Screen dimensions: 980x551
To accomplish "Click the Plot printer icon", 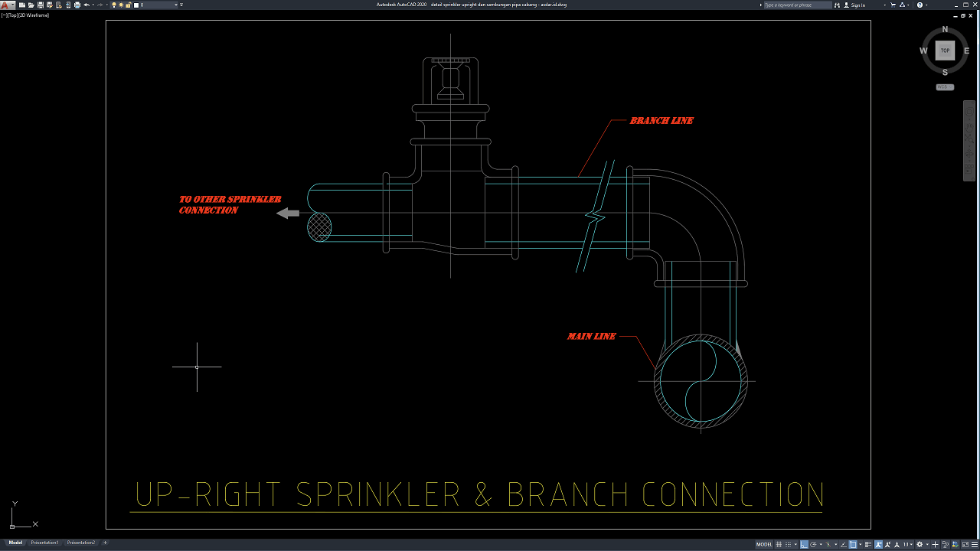I will [x=77, y=5].
